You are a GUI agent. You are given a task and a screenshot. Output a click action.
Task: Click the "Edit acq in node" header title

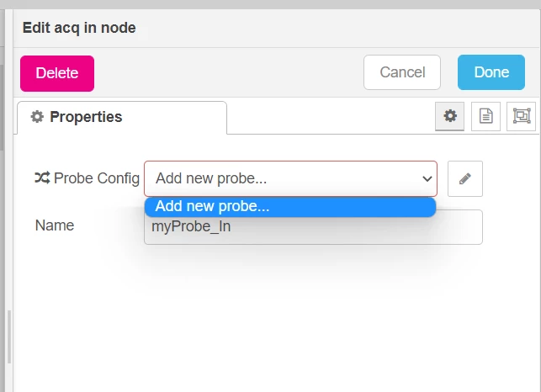click(79, 28)
